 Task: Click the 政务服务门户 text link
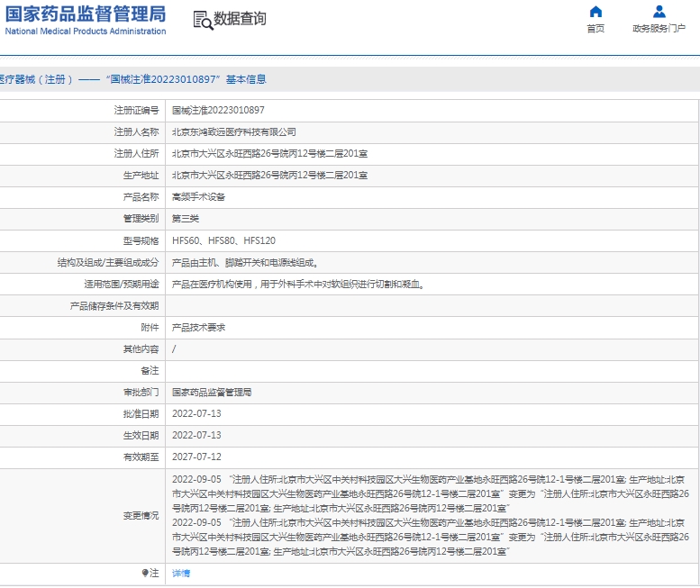coord(659,29)
